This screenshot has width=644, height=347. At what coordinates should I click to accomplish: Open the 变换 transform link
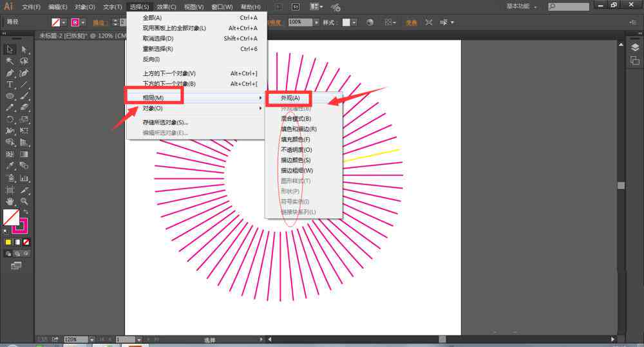coord(412,23)
